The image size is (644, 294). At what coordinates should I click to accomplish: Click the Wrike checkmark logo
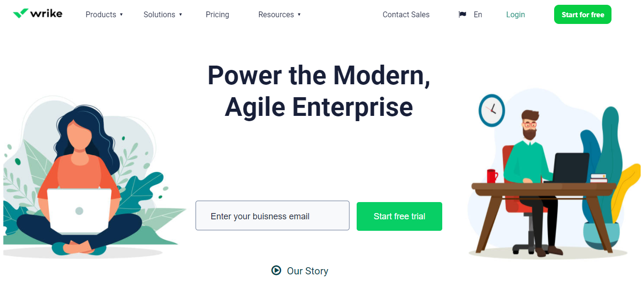pos(21,14)
